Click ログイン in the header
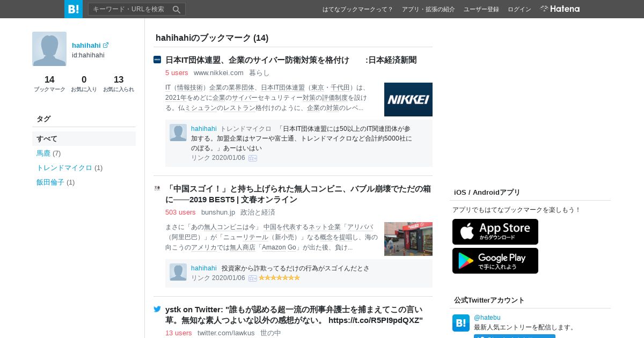Viewport: 644px width, 338px height. click(x=519, y=9)
